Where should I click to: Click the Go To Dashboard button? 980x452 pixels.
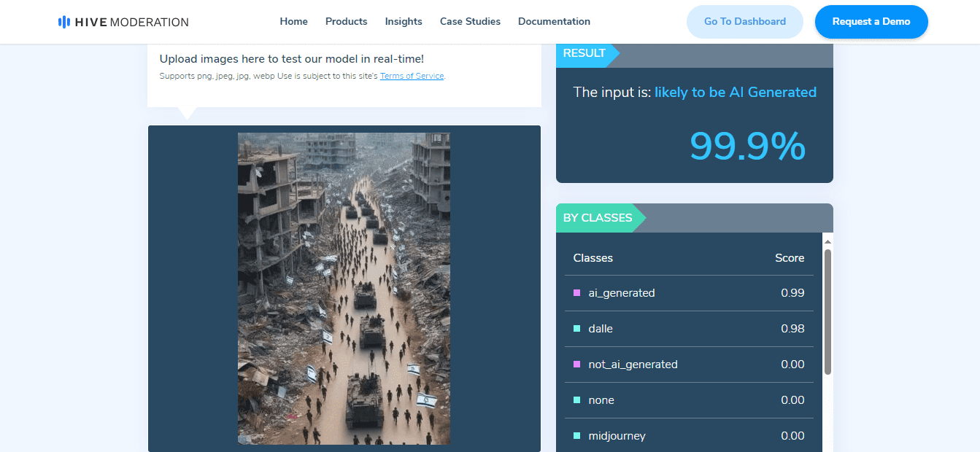coord(745,22)
